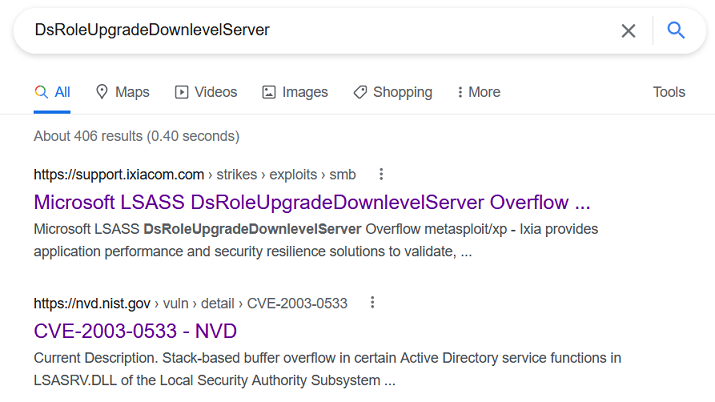Click the Videos play icon
The width and height of the screenshot is (715, 402).
(181, 93)
